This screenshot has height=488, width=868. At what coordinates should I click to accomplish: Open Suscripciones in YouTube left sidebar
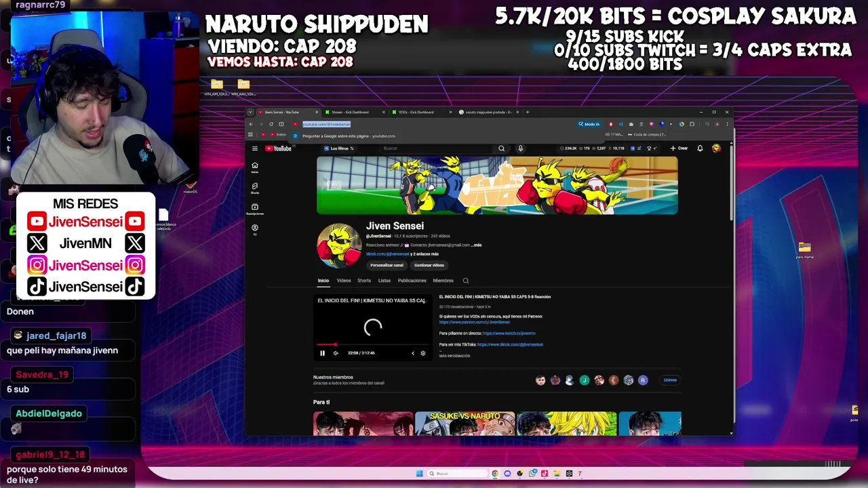tap(255, 209)
